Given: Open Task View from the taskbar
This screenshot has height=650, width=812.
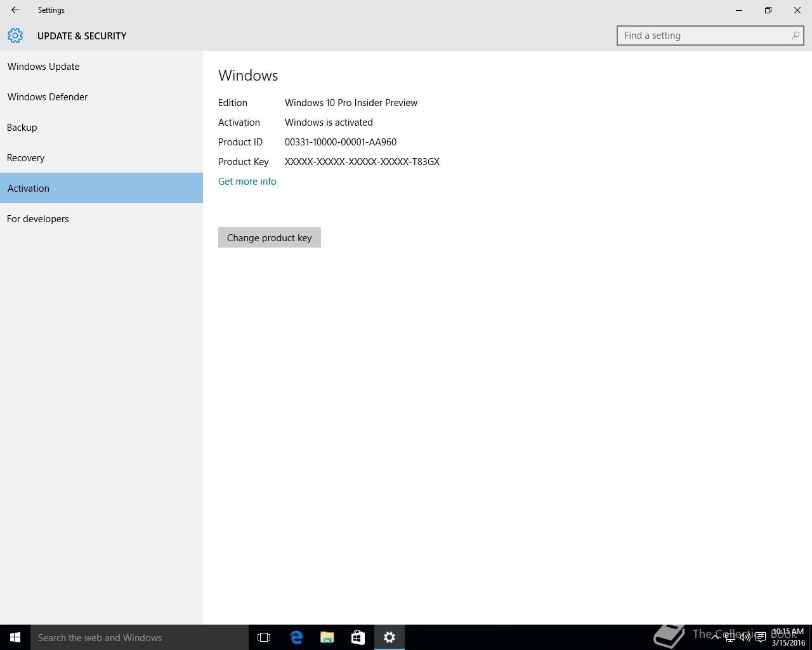Looking at the screenshot, I should coord(264,637).
